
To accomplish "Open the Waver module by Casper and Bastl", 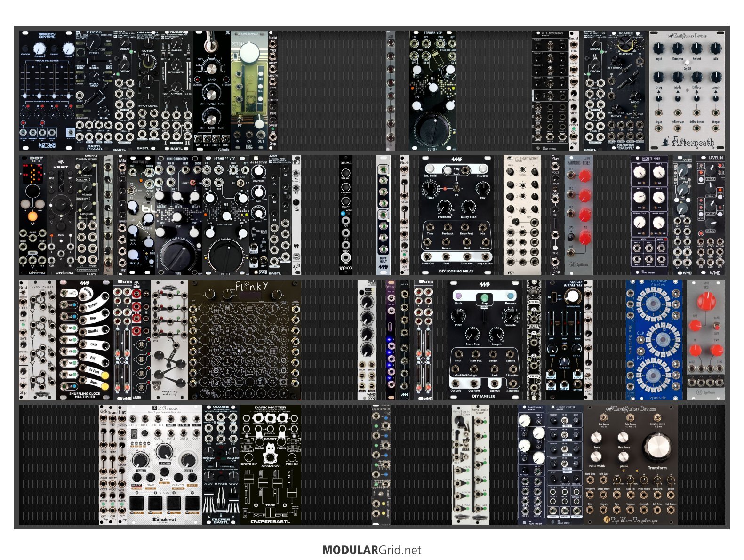I will tap(221, 464).
